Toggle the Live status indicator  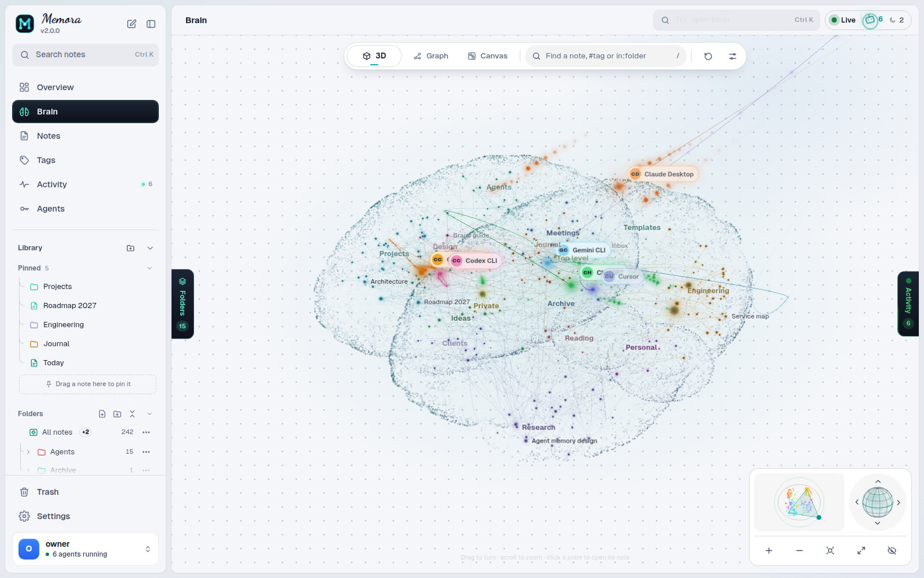tap(843, 20)
